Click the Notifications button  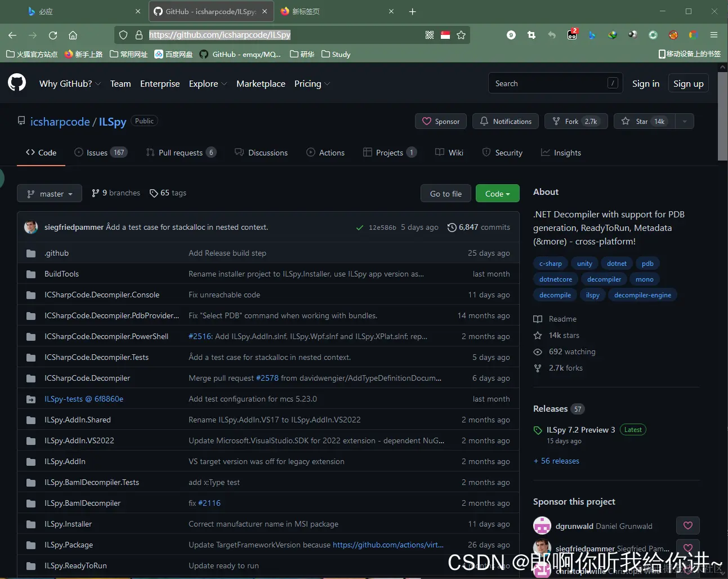506,121
